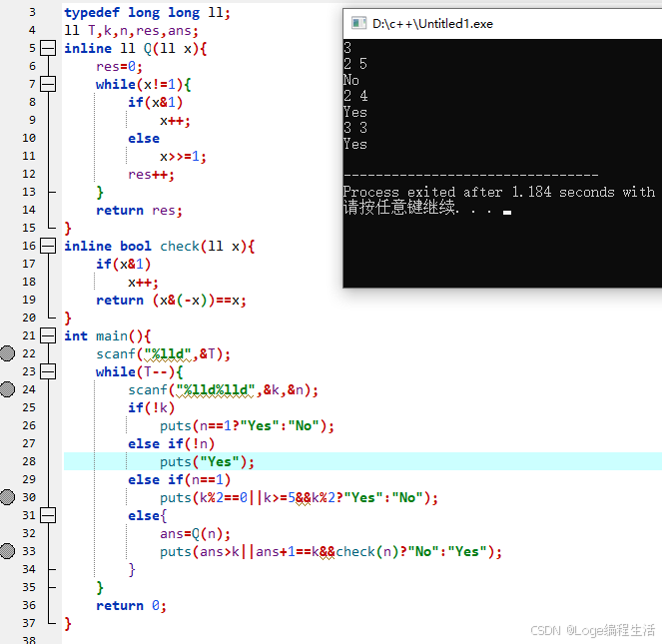Click the scanf("%lld",&T) statement

[164, 353]
